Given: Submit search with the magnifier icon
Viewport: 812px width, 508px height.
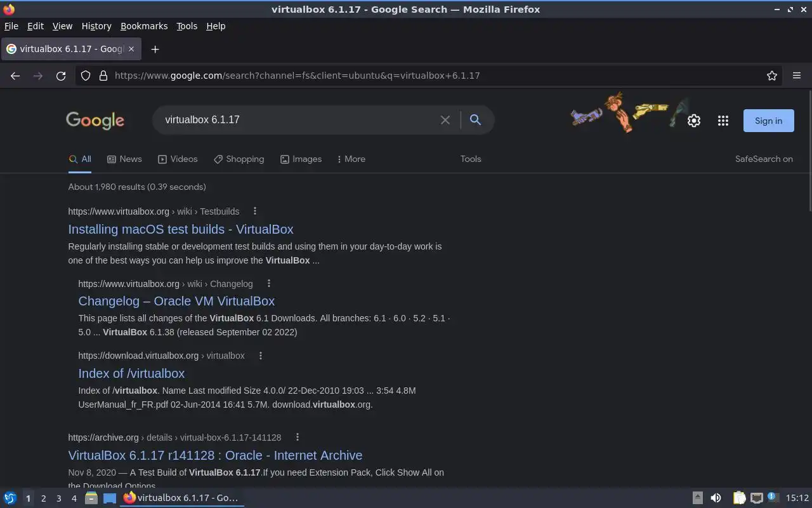Looking at the screenshot, I should [x=475, y=119].
